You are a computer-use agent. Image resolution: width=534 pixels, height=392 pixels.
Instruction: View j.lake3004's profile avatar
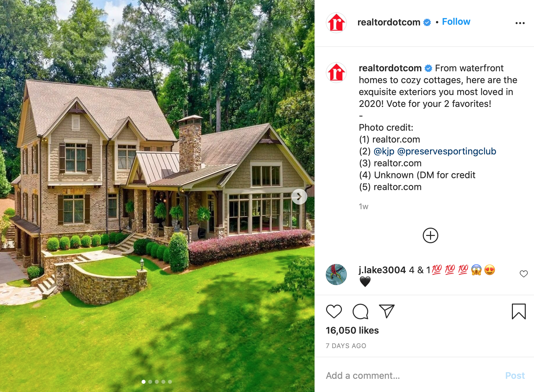(336, 274)
